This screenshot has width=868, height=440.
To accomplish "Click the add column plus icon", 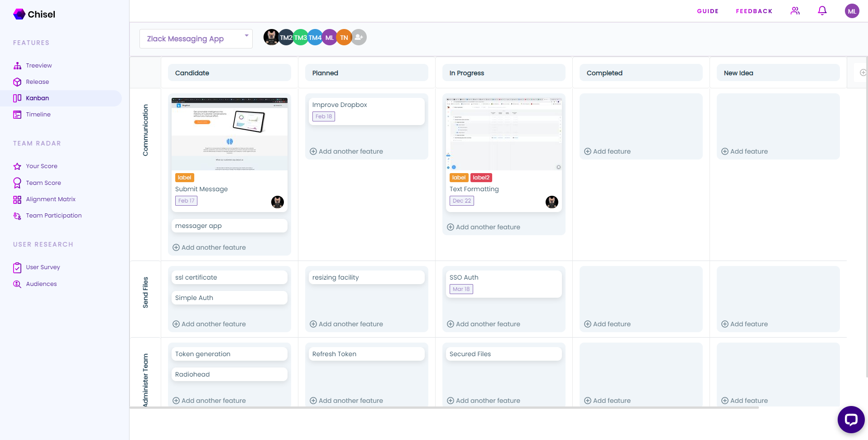I will 863,73.
